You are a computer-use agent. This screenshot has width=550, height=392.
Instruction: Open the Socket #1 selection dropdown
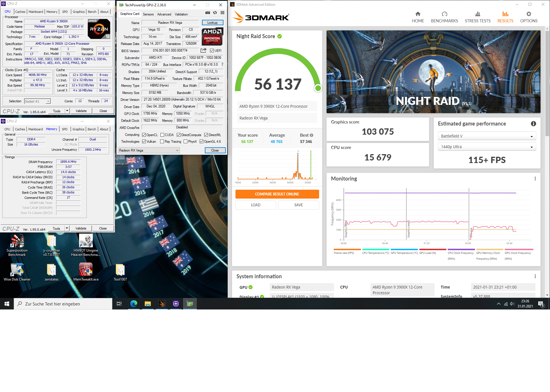37,101
